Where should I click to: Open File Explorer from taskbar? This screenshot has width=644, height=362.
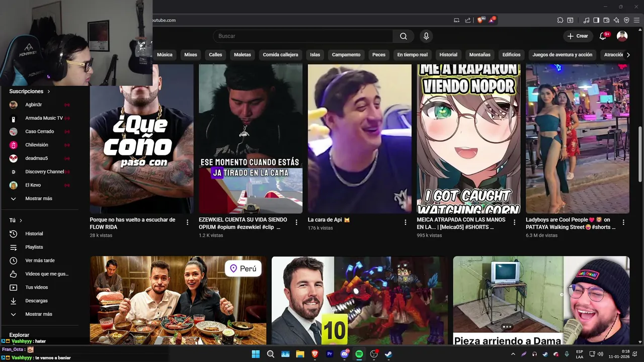300,354
